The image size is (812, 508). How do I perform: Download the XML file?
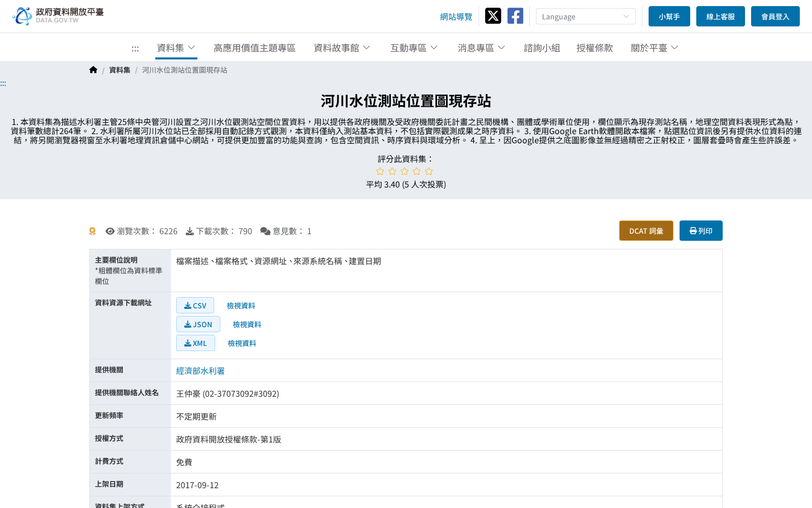[195, 343]
